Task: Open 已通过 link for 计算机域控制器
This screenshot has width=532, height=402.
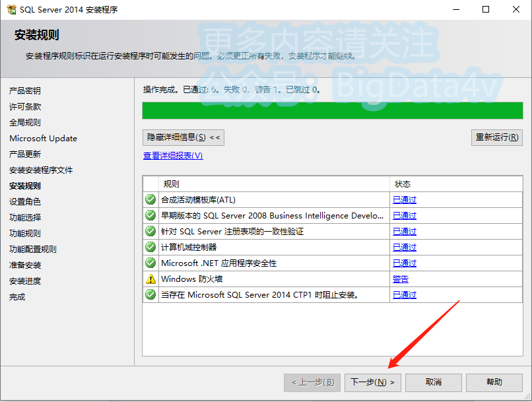Action: coord(405,248)
